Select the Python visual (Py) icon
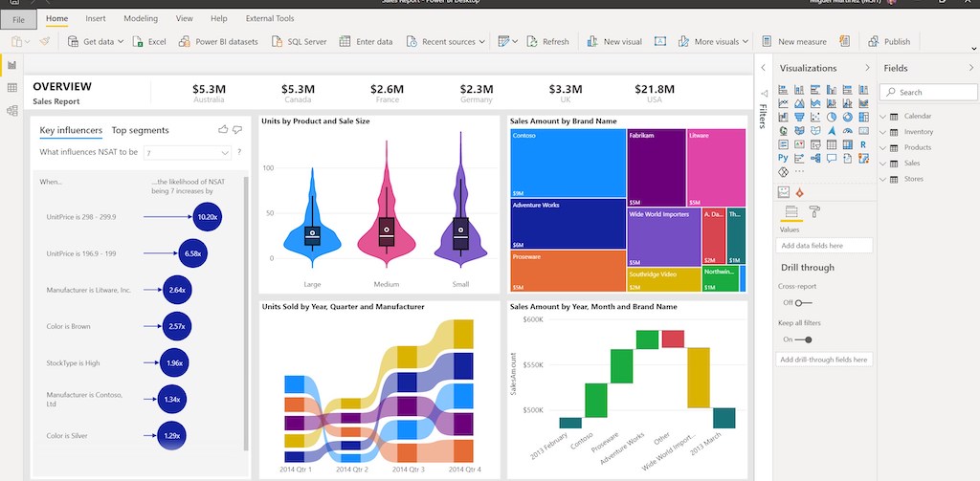 [784, 158]
